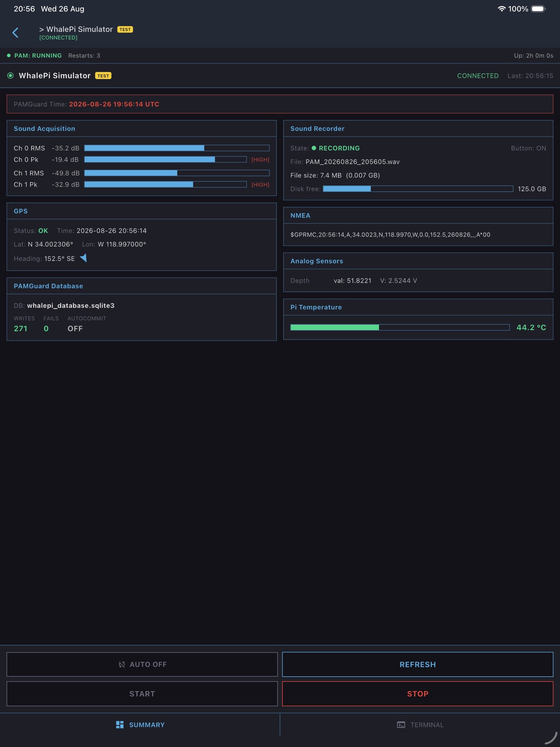Click the [HIGH] warning for Ch 1 Pk

(260, 185)
